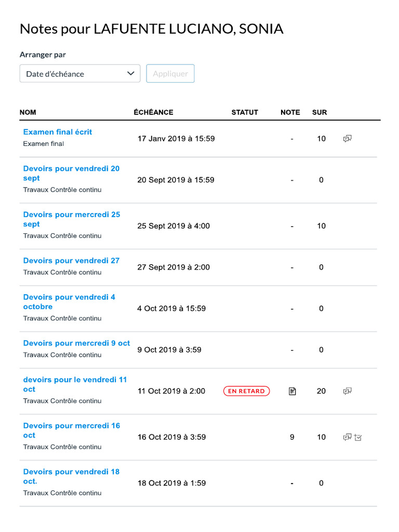Screen dimensions: 399x532
Task: Open the Arranger par dropdown
Action: (80, 74)
